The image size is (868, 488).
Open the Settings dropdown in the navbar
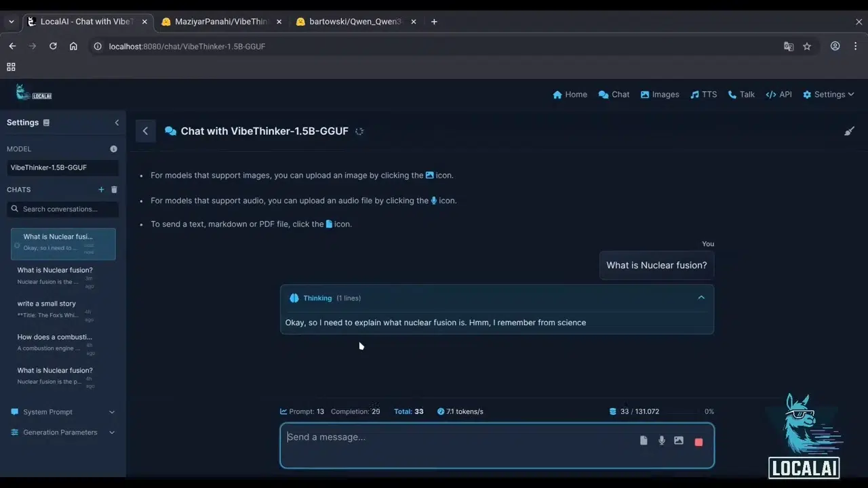[x=828, y=94]
